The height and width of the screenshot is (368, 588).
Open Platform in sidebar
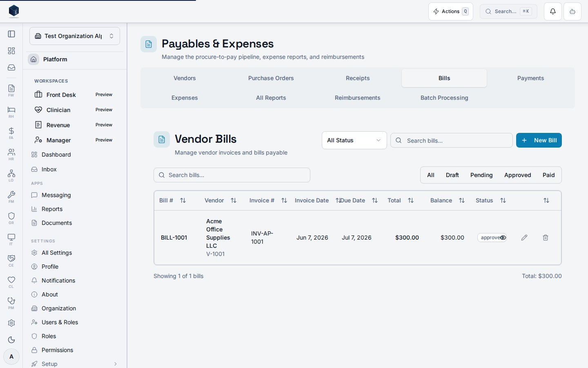(x=75, y=59)
